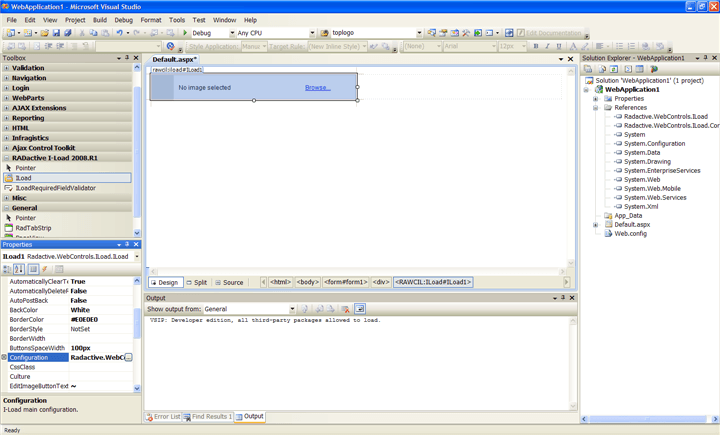Click the Properties grid scroll down arrow
The height and width of the screenshot is (435, 720).
pos(137,388)
